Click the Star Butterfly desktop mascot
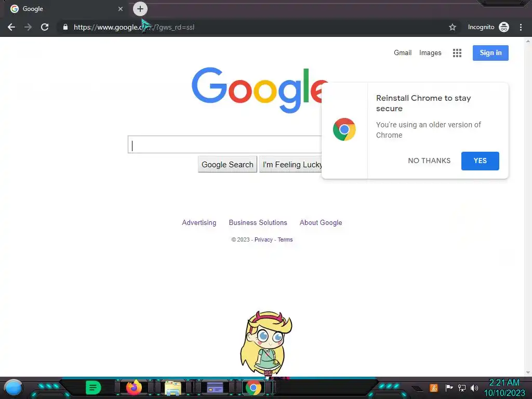Image resolution: width=532 pixels, height=399 pixels. pyautogui.click(x=267, y=344)
